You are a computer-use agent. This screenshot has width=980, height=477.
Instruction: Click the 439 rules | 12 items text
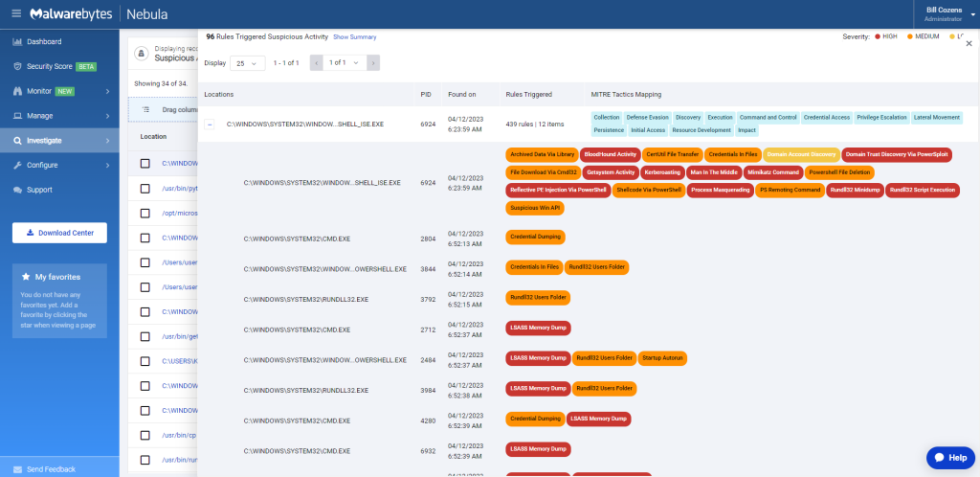tap(534, 125)
